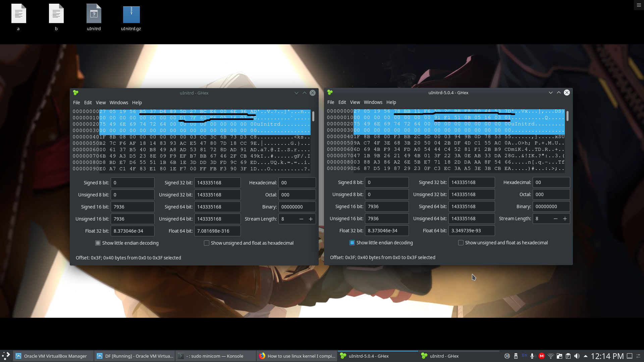The height and width of the screenshot is (362, 644).
Task: Open Edit menu in uInitrd window
Action: pos(88,103)
